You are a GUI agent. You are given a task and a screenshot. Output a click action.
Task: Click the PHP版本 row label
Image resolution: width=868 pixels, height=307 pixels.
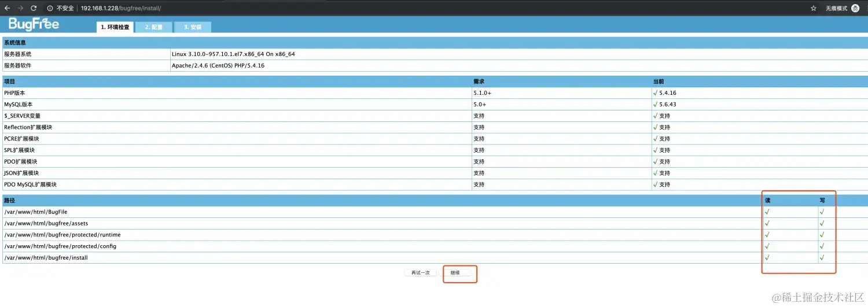point(15,93)
